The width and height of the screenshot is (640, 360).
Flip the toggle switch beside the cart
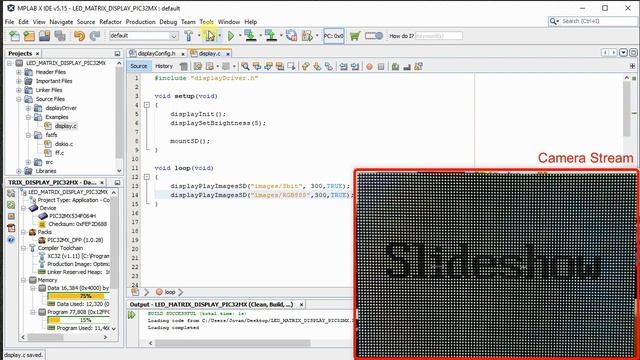tap(373, 36)
